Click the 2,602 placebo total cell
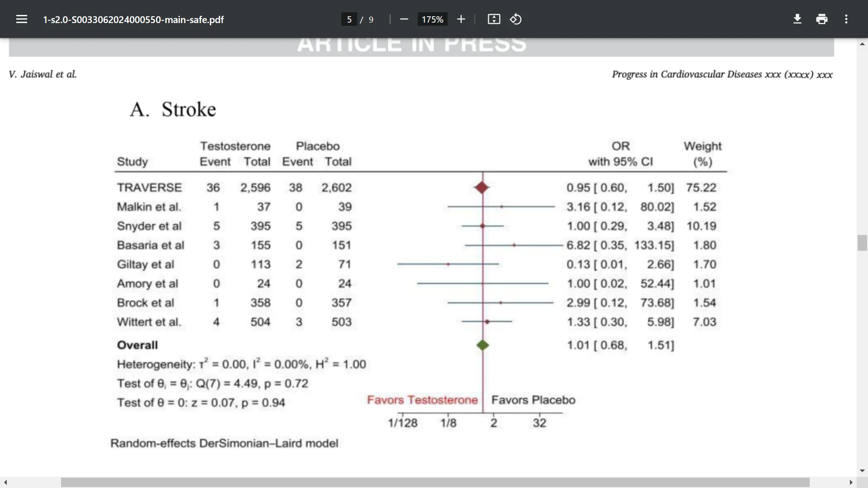Viewport: 868px width, 488px height. tap(336, 188)
